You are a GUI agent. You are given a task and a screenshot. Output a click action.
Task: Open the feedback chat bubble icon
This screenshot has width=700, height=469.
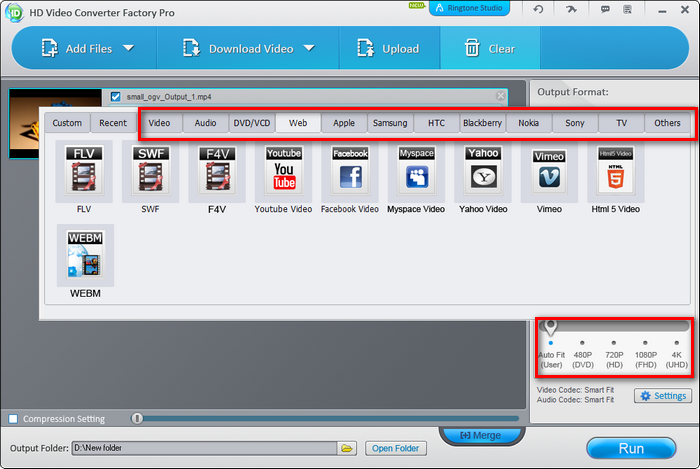pyautogui.click(x=605, y=9)
